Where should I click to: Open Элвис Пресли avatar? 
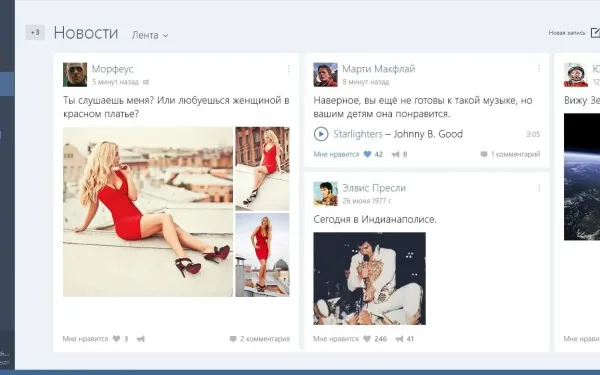325,194
